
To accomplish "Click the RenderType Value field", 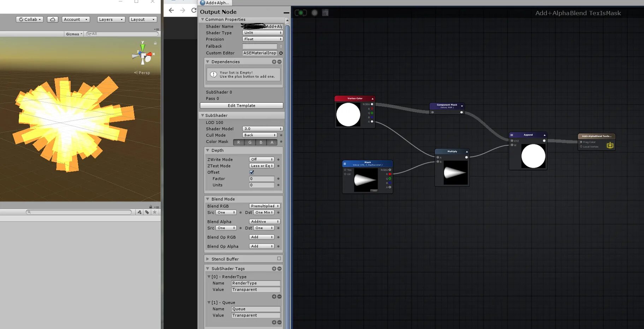I will tap(256, 289).
